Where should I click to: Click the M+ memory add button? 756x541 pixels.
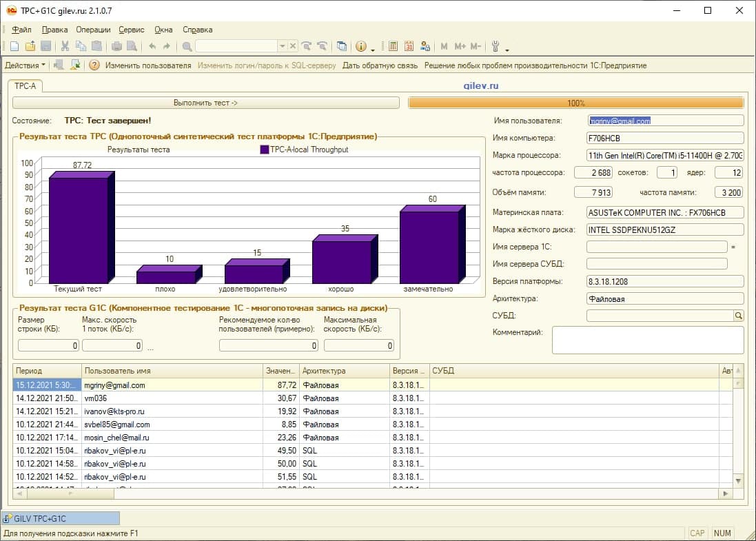(x=460, y=46)
